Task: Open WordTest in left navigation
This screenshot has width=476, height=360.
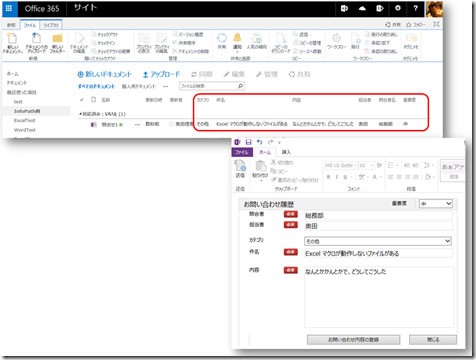Action: coord(25,130)
